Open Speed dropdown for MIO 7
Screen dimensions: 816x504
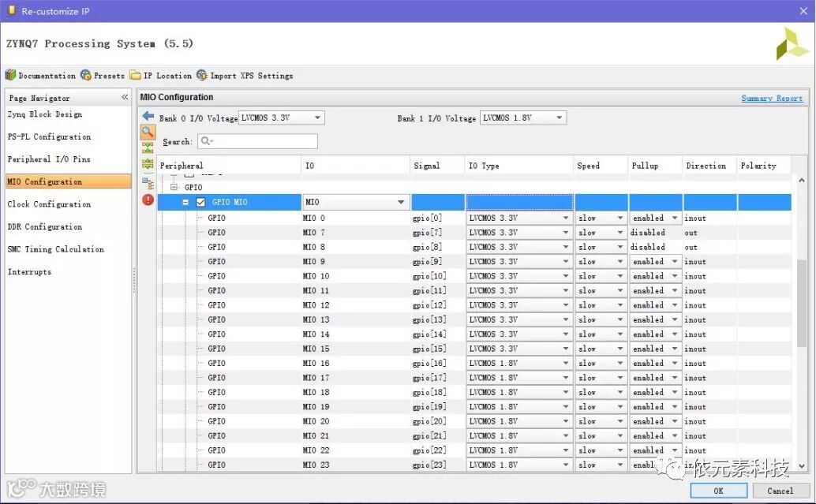601,233
